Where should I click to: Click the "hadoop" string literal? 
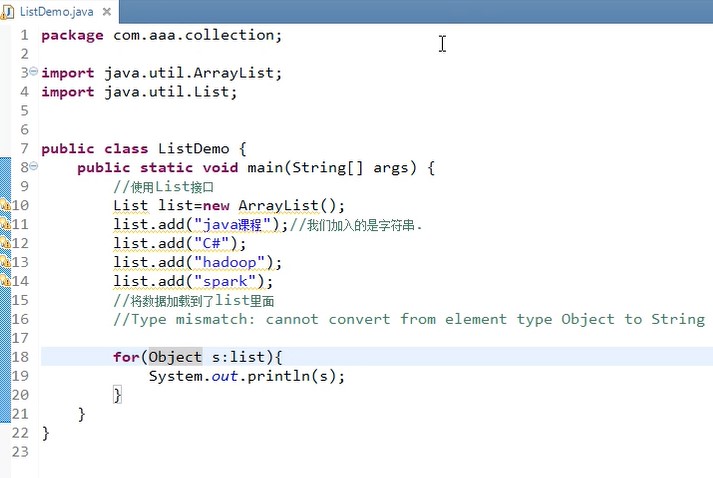pyautogui.click(x=230, y=262)
